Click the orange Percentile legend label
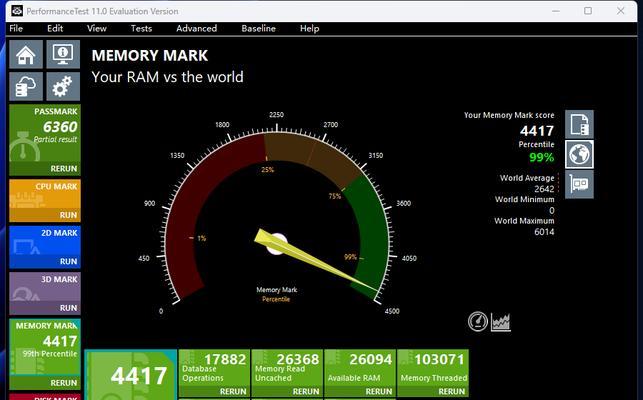This screenshot has width=643, height=400. tap(276, 299)
